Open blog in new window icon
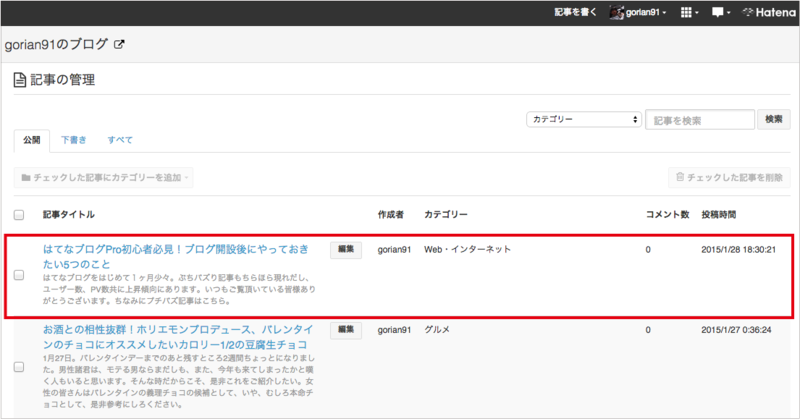The image size is (800, 419). coord(119,44)
